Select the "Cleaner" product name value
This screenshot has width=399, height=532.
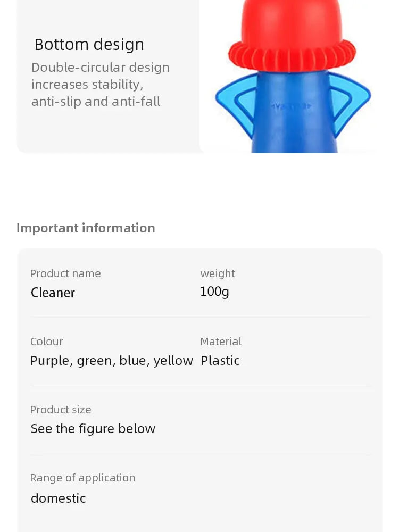tap(53, 293)
